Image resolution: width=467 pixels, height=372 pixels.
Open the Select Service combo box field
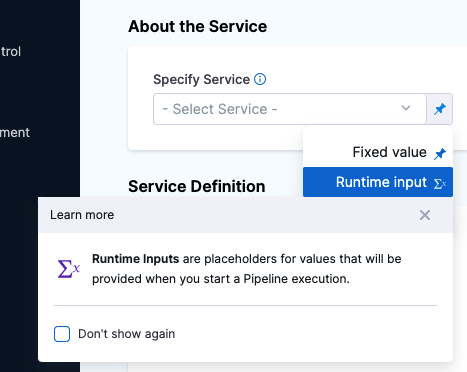point(290,109)
